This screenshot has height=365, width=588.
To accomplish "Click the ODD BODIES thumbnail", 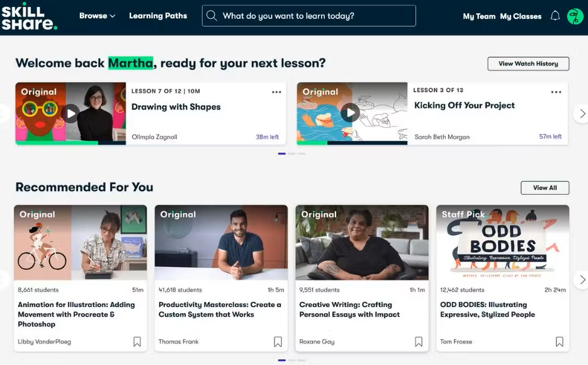I will 502,243.
